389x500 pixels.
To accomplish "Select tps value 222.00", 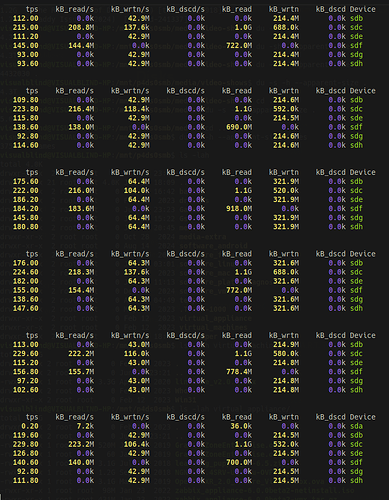I will pos(26,191).
